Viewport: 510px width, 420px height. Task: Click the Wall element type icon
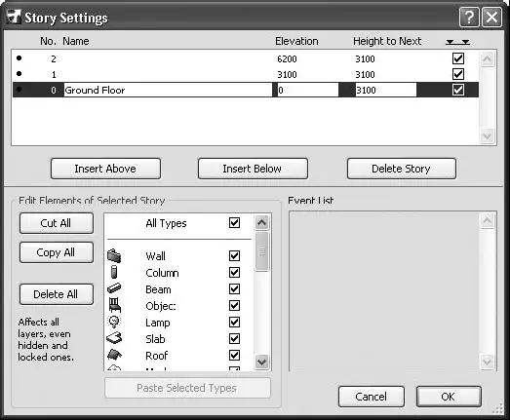point(114,255)
